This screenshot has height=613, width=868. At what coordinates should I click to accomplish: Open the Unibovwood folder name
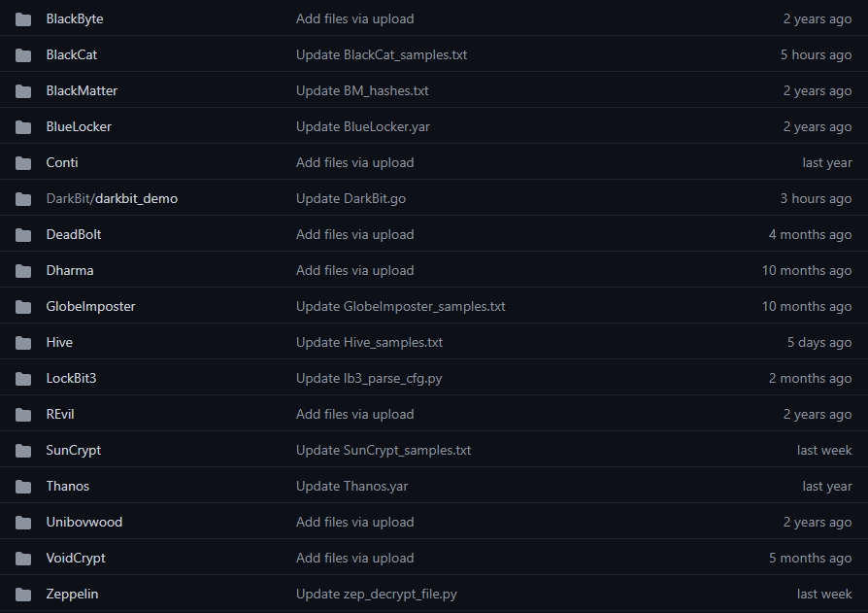coord(84,522)
